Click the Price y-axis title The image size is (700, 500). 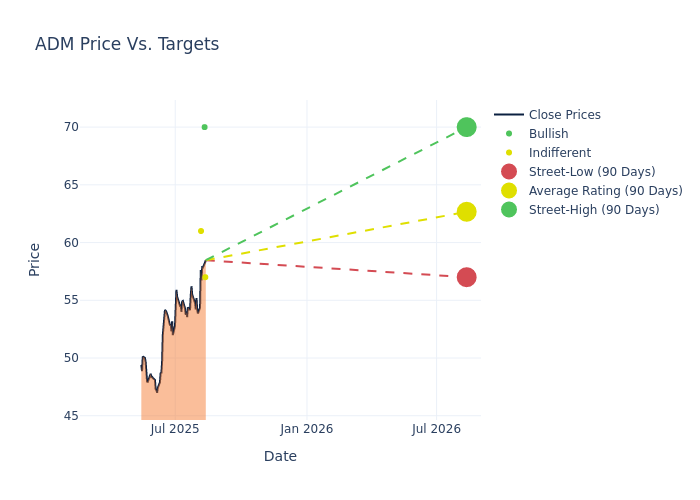35,259
